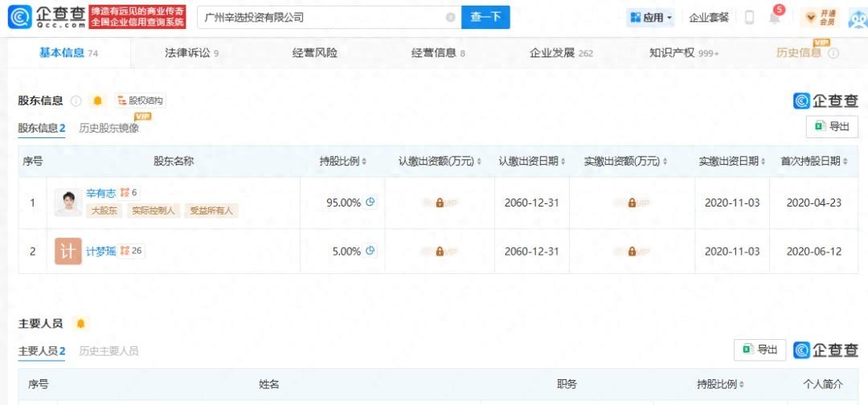Screen dimensions: 868x405
Task: Open the 历史股东镜像 tab
Action: pos(108,129)
